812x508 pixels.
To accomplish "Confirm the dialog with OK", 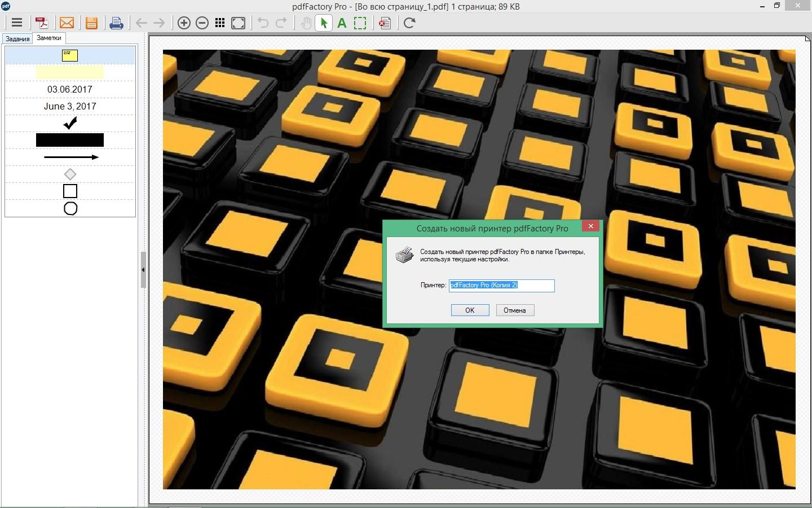I will point(470,310).
